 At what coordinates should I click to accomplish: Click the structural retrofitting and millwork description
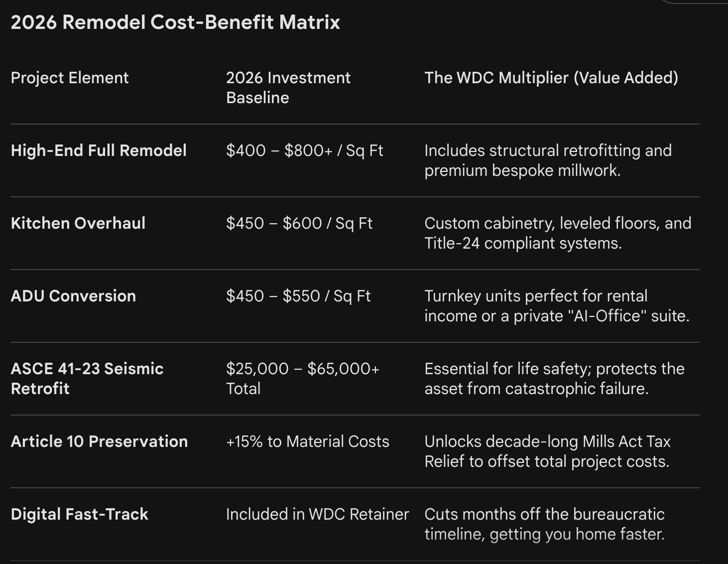(x=548, y=160)
